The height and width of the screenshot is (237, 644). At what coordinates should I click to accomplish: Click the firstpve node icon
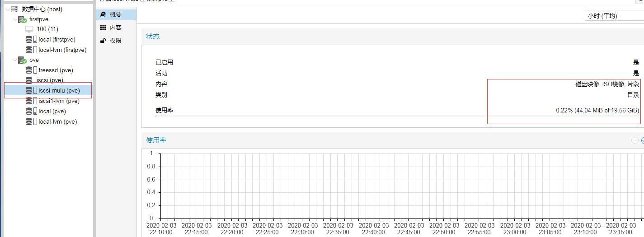click(x=22, y=19)
